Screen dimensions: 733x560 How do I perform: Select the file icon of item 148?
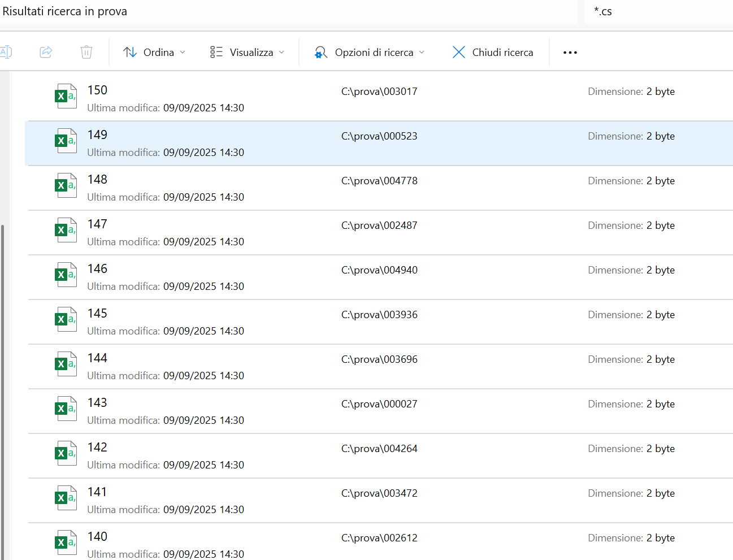(66, 185)
